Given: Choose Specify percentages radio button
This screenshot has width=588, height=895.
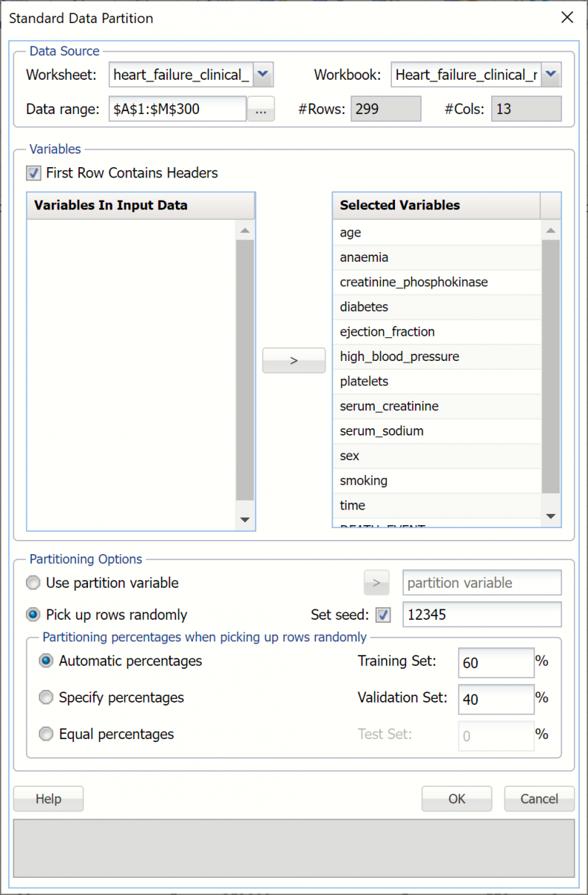Looking at the screenshot, I should click(x=46, y=697).
